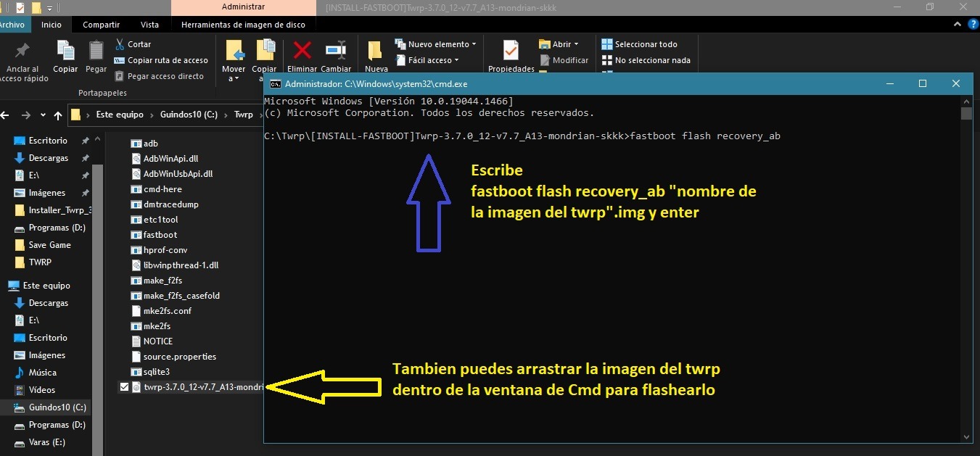Click the Cambiar nombre icon

click(336, 51)
